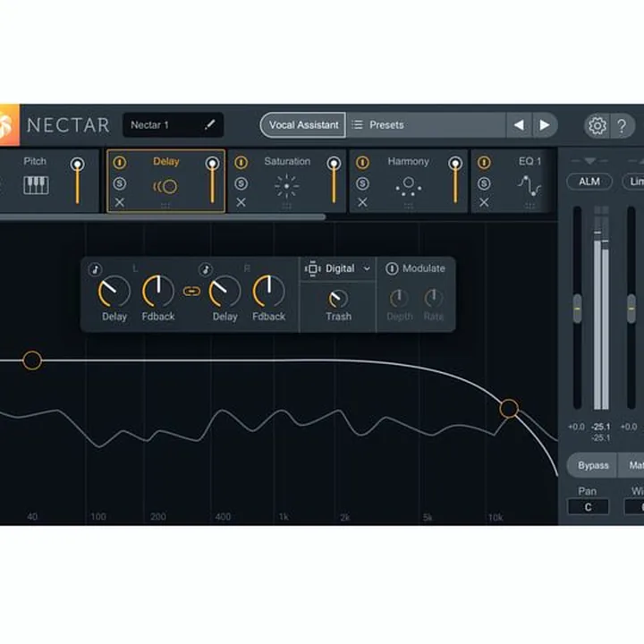Click the right channel Delay knob
This screenshot has width=644, height=644.
click(x=225, y=292)
